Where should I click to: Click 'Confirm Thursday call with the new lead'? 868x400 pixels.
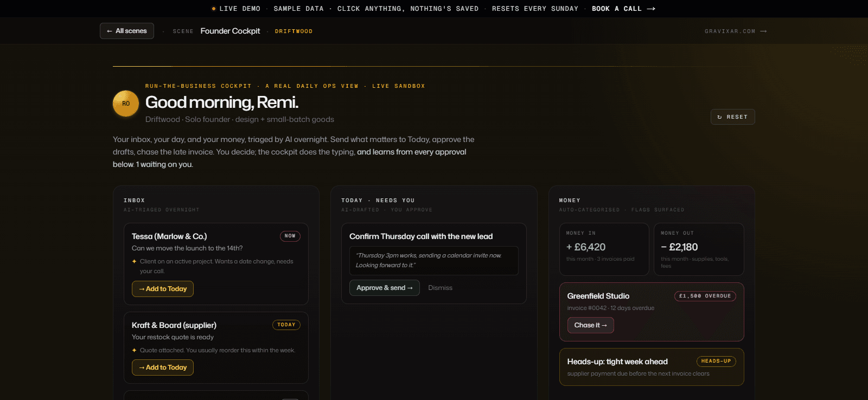click(421, 236)
